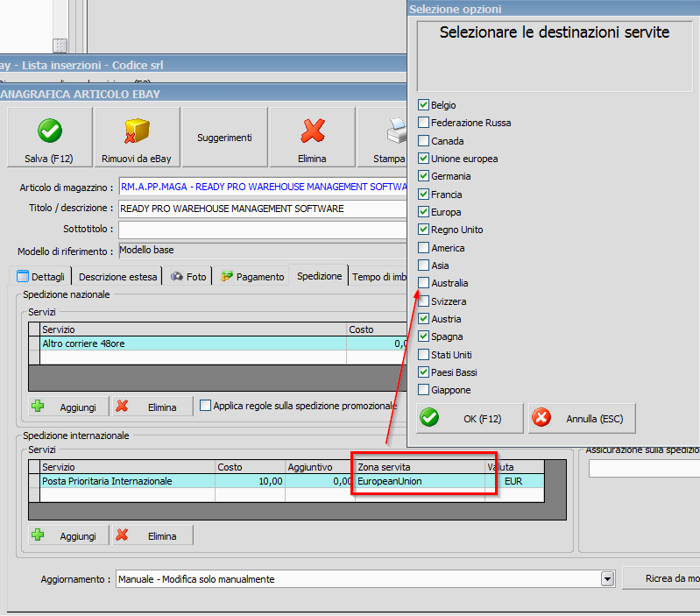Click the Modello di riferimento field
Viewport: 700px width, 616px height.
263,251
